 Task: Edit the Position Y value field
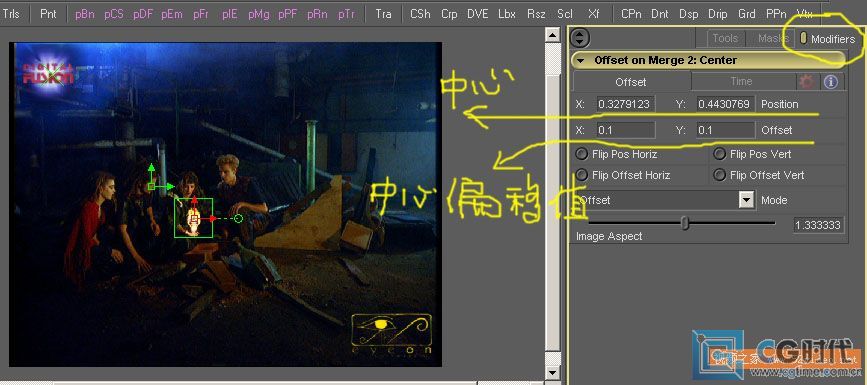[725, 104]
